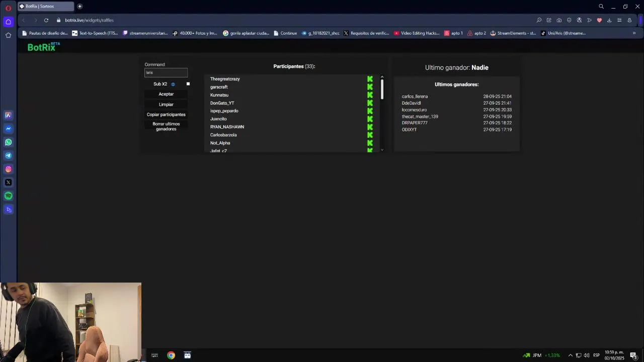
Task: Open the VPN globe icon
Action: [x=579, y=20]
